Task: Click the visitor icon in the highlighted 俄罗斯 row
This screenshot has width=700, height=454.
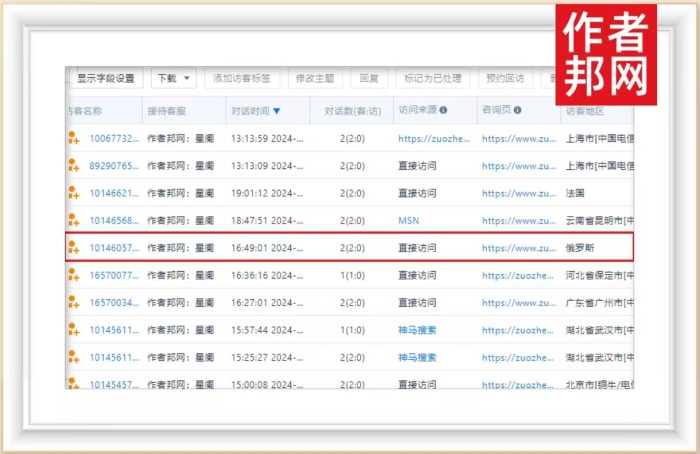Action: [73, 247]
